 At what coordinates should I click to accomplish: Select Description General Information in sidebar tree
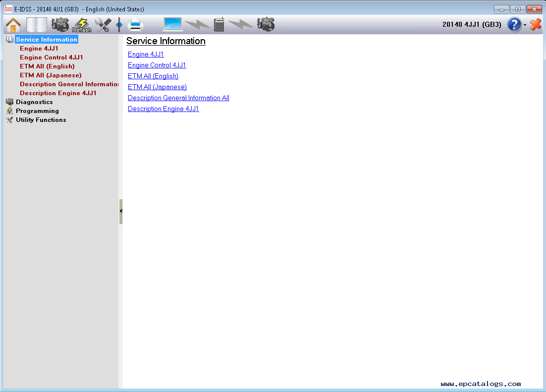tap(69, 84)
